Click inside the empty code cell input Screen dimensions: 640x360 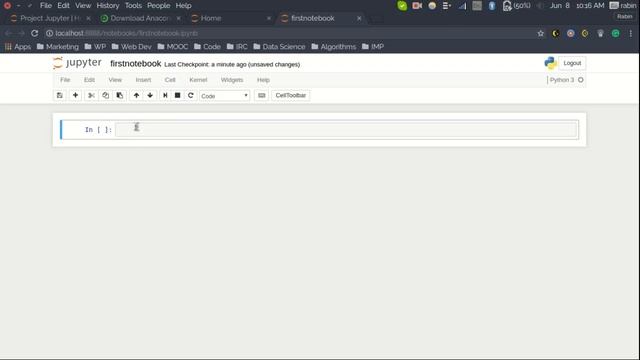346,130
